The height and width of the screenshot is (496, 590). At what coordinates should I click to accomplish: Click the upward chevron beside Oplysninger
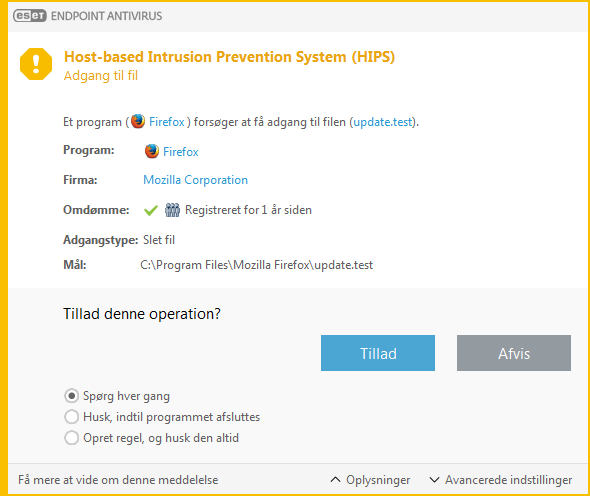click(335, 480)
